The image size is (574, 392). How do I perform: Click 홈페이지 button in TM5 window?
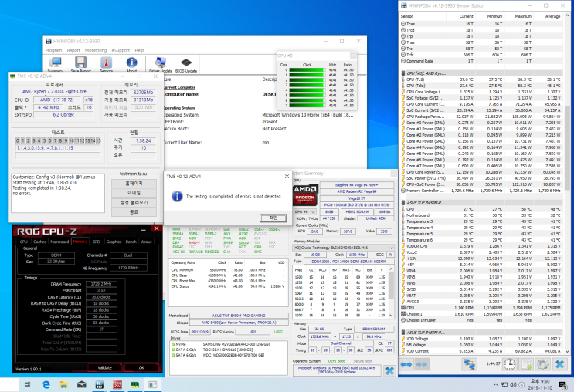(134, 183)
